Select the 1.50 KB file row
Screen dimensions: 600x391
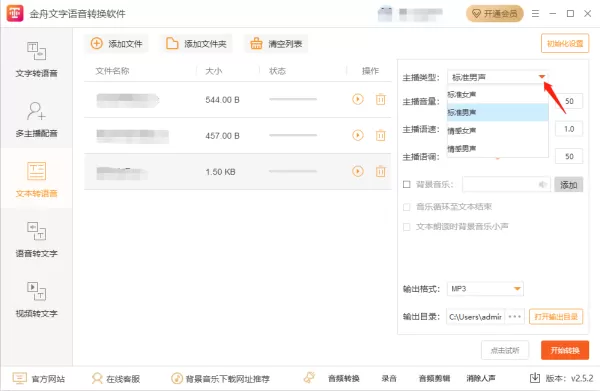(x=238, y=171)
